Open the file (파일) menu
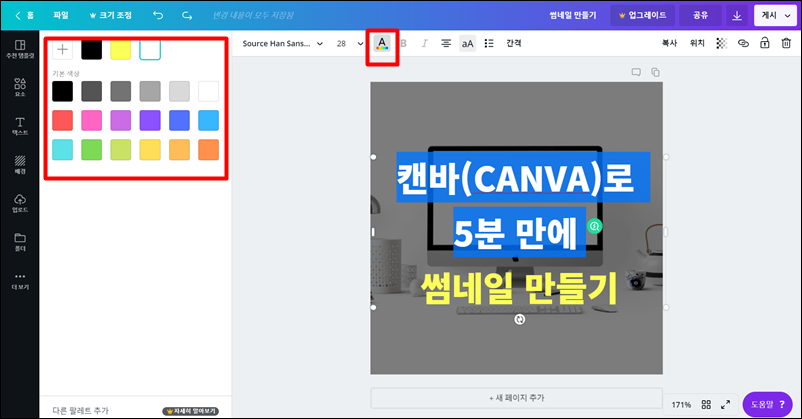Screen dimensions: 802x419 coord(61,15)
